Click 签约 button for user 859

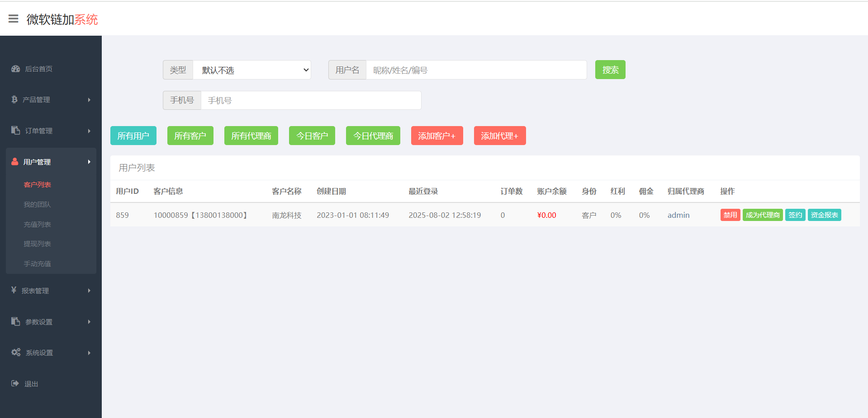pyautogui.click(x=795, y=215)
